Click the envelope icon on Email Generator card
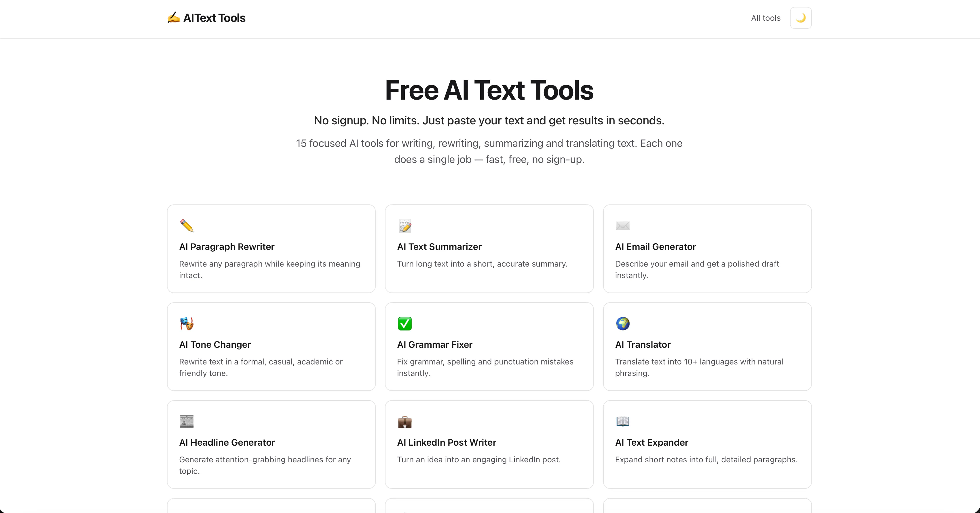This screenshot has height=513, width=980. coord(623,226)
